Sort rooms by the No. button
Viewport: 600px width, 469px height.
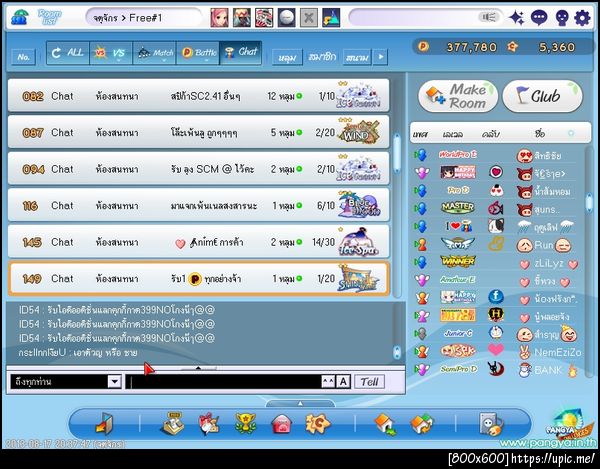pos(23,57)
